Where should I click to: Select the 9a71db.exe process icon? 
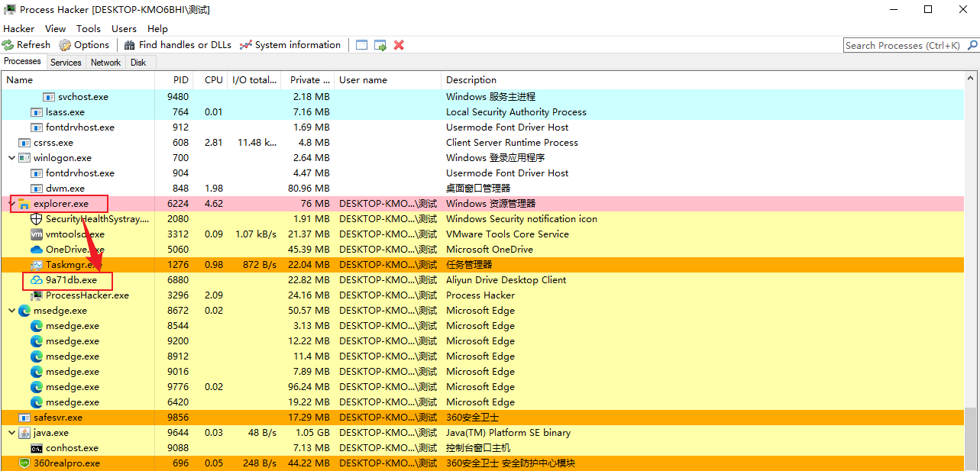coord(37,280)
